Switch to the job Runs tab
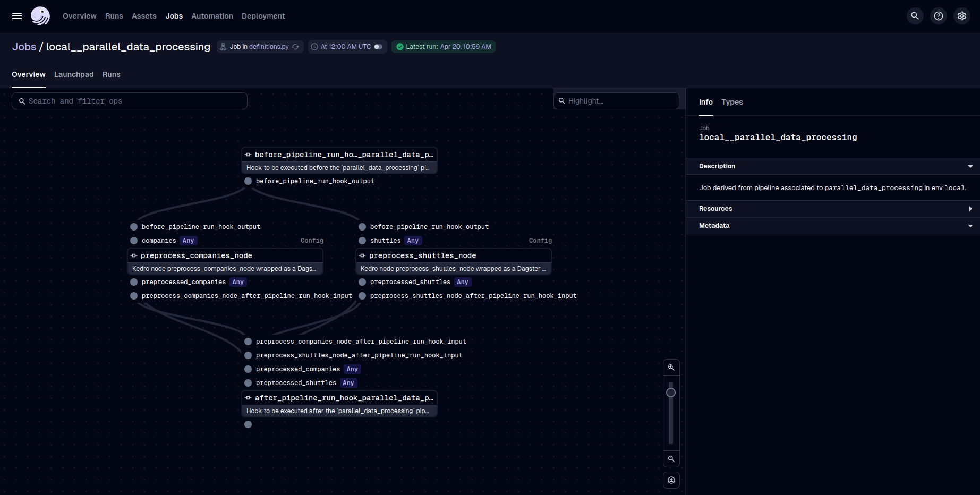The width and height of the screenshot is (980, 495). (112, 74)
